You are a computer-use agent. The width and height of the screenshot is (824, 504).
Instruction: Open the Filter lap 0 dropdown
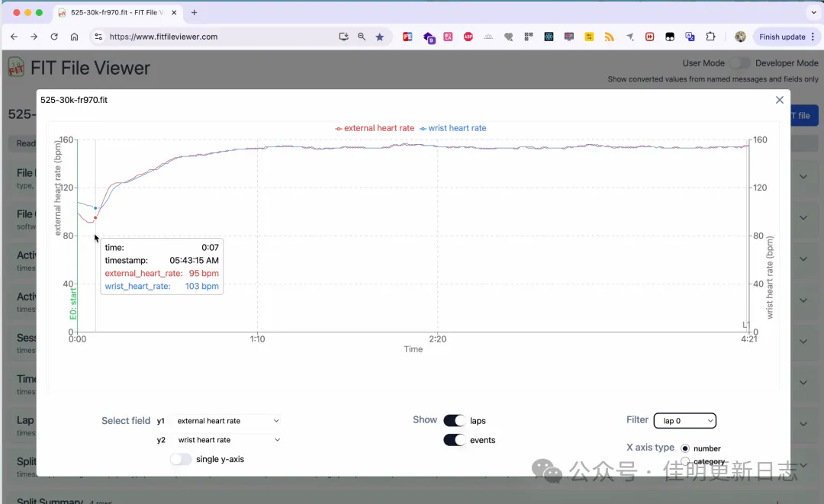684,420
